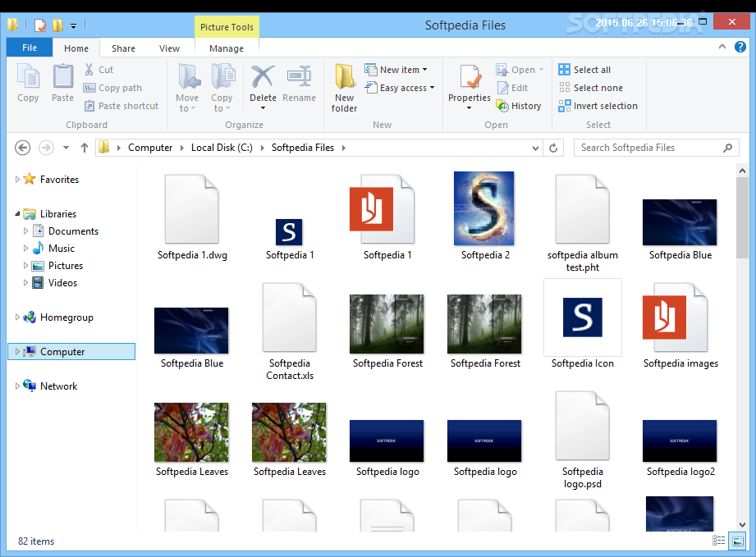Click the vertical scrollbar thumb
This screenshot has height=557, width=756.
tap(742, 217)
